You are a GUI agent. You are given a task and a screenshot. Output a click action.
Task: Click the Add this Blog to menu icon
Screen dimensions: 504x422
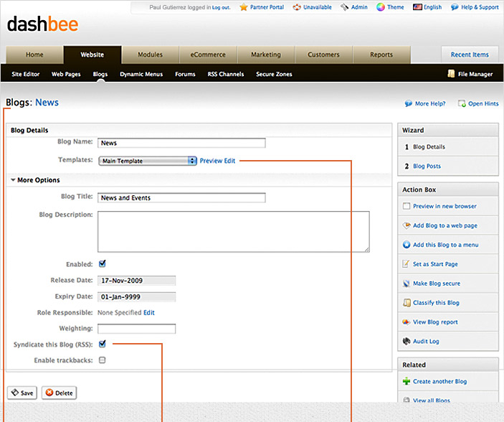click(x=406, y=245)
